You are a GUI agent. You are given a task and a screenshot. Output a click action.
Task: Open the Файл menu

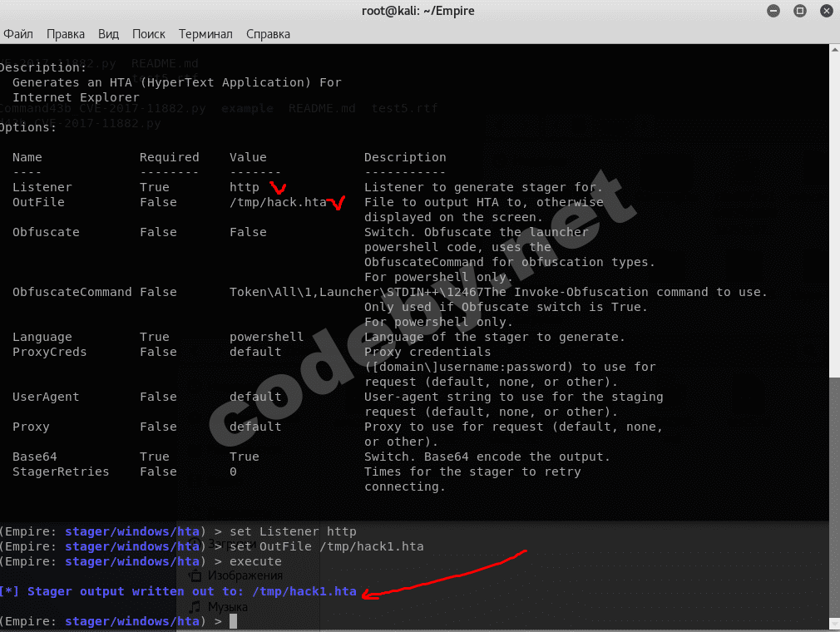[17, 34]
